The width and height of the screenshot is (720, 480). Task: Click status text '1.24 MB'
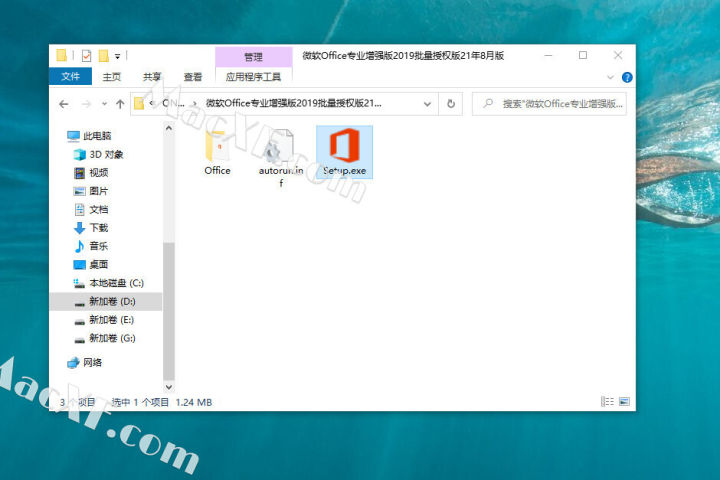click(x=194, y=402)
